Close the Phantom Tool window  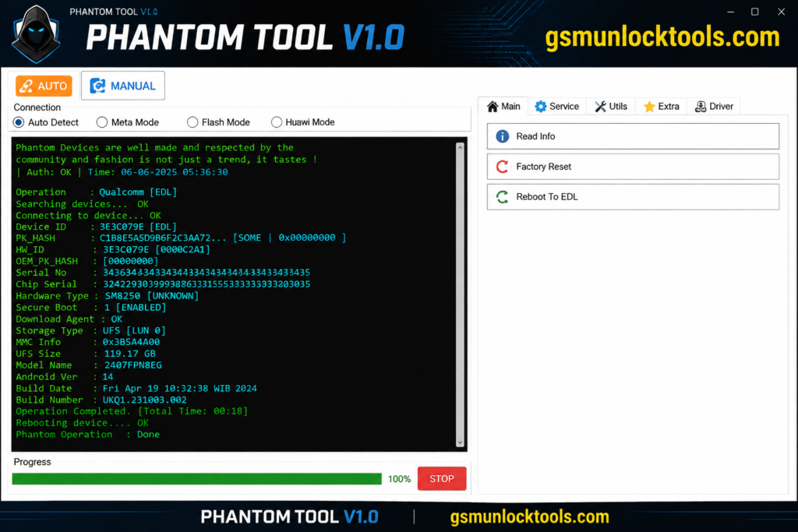pyautogui.click(x=781, y=12)
